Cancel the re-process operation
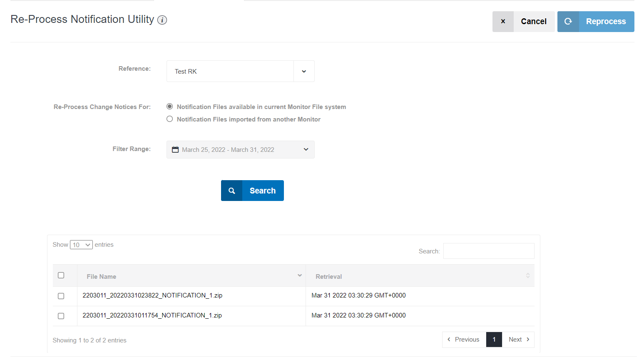This screenshot has width=644, height=357. 523,21
